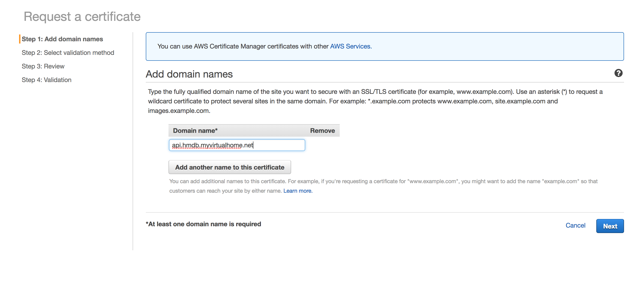Click the Next button

(x=609, y=226)
